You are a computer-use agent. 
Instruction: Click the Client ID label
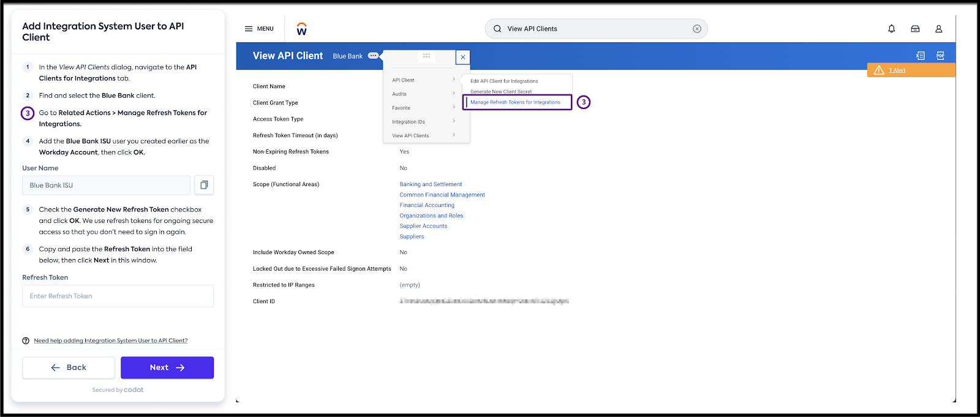pyautogui.click(x=264, y=301)
